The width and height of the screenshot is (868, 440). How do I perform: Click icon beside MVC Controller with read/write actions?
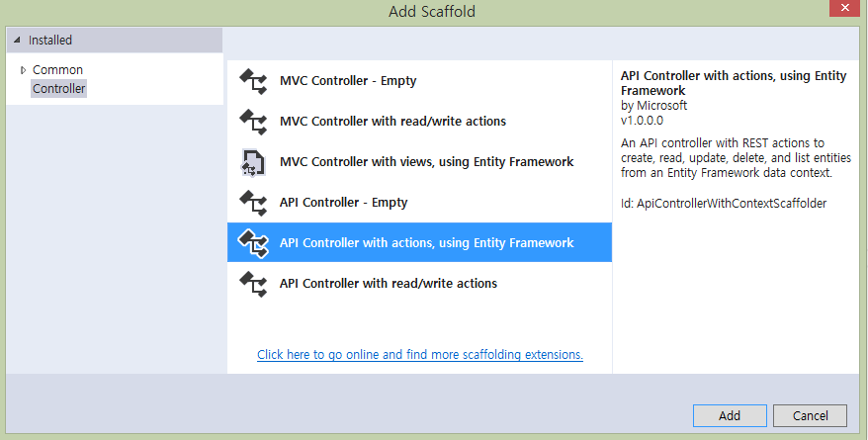tap(253, 122)
